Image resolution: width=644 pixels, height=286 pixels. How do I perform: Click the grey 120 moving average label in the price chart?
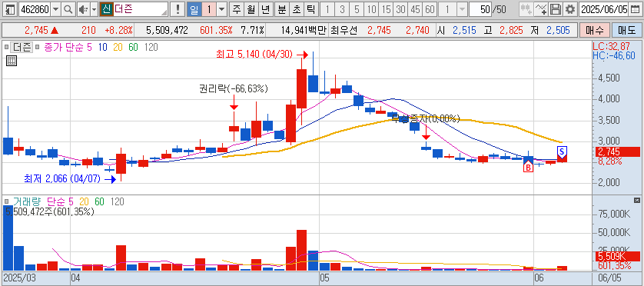(x=151, y=48)
